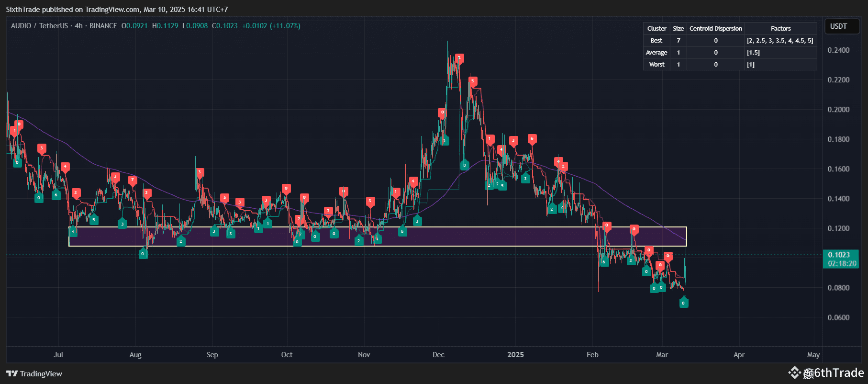Click the 0.1600 price axis label

coord(839,169)
